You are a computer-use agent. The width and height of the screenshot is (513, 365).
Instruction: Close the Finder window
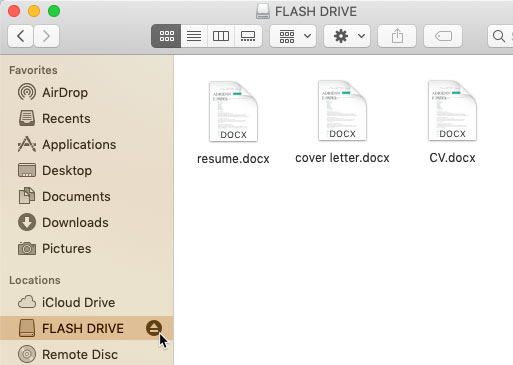(14, 11)
